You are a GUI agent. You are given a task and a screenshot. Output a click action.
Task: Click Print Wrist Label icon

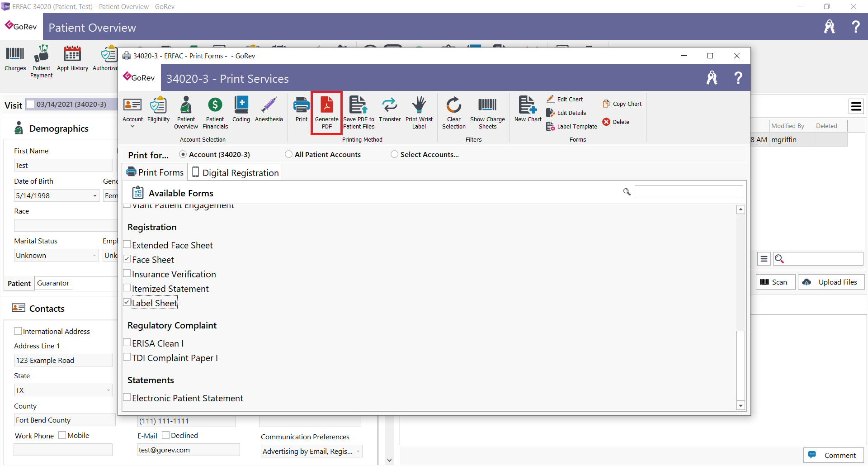(x=419, y=113)
